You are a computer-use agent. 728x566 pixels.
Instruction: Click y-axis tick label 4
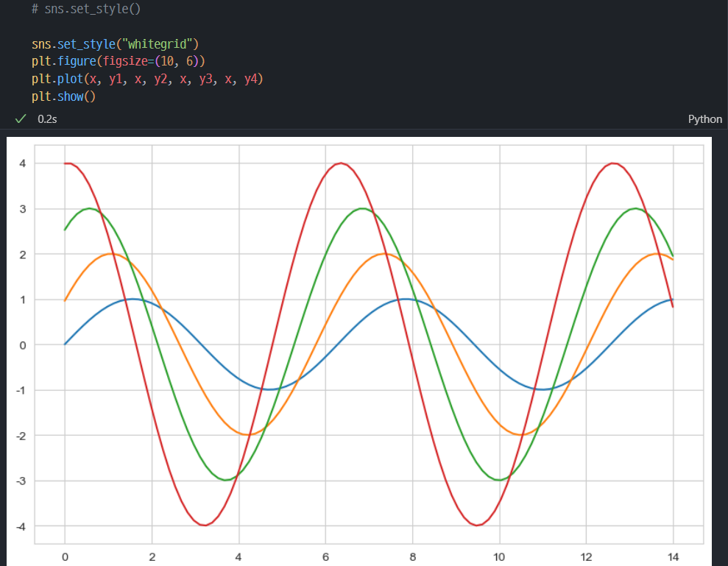(23, 163)
